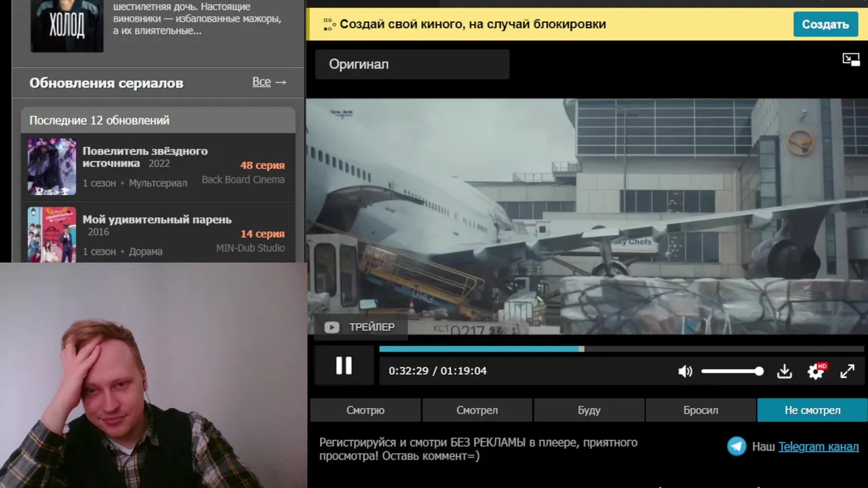This screenshot has height=488, width=868.
Task: Click MIN-Dub Studio text
Action: [250, 248]
